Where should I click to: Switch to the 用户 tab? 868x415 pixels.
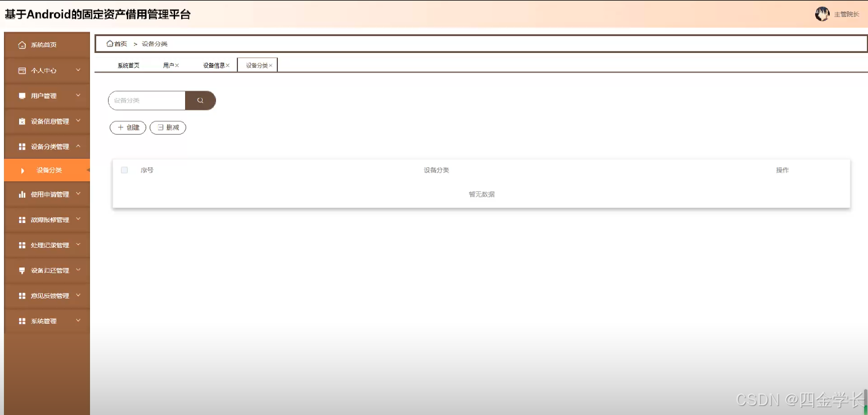click(169, 65)
